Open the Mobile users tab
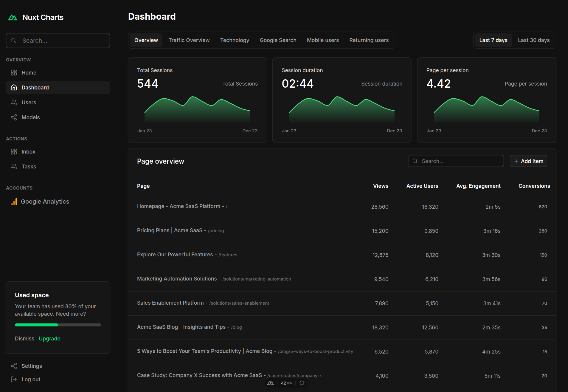Screen dimensions: 568x392 323,40
